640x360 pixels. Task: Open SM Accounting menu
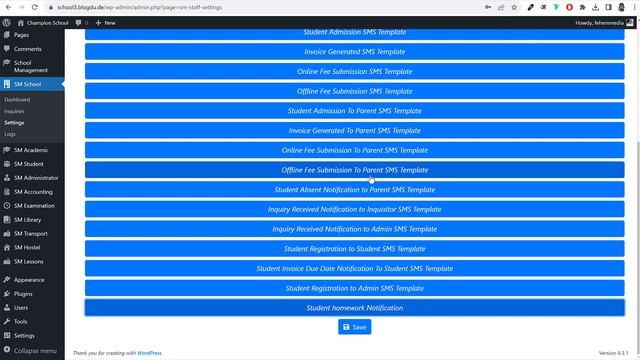32,192
